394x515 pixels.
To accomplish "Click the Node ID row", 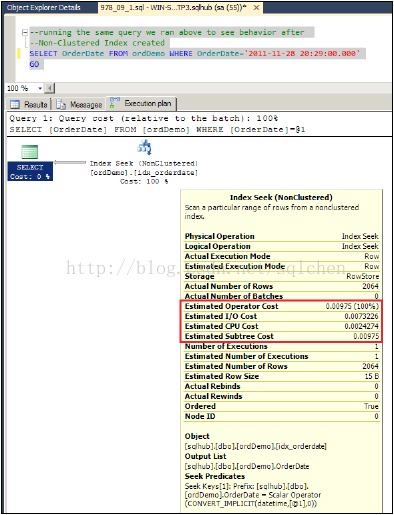I will click(282, 416).
